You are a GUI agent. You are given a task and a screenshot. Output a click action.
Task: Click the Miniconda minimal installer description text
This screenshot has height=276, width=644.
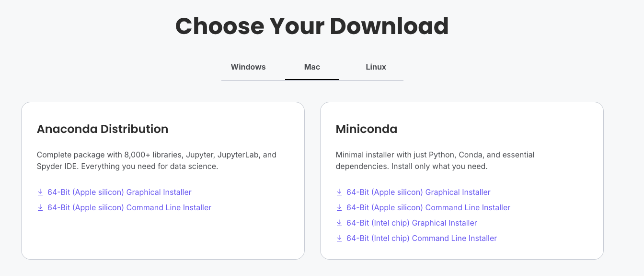point(435,161)
